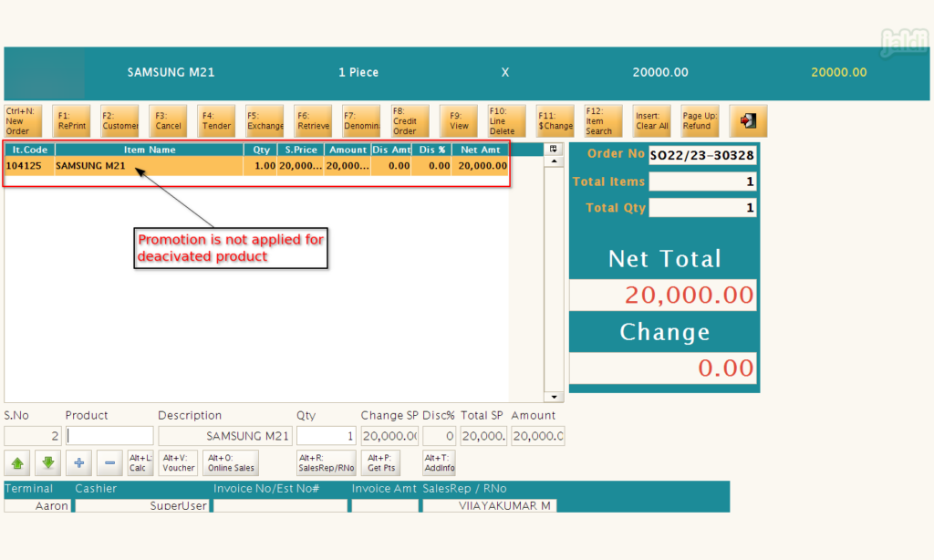Click the Invoice Amt field
934x560 pixels.
[385, 506]
